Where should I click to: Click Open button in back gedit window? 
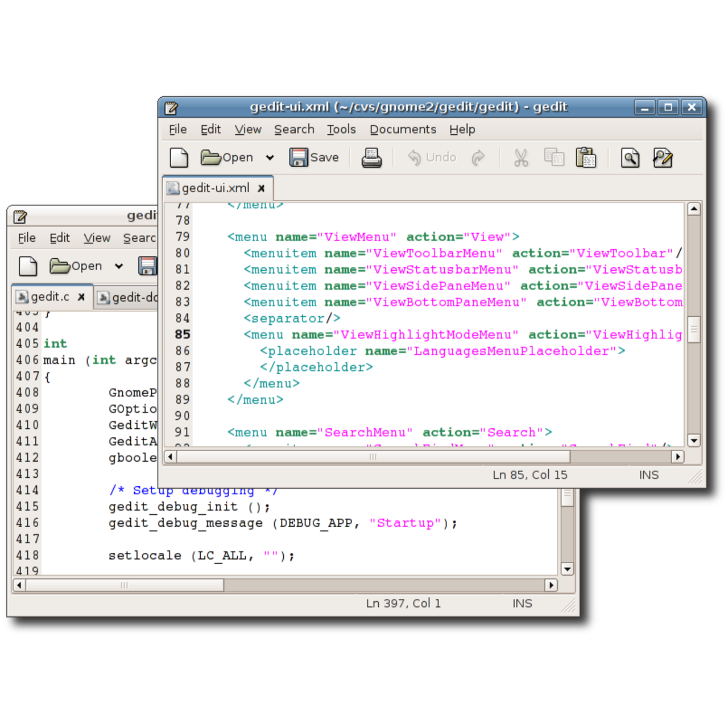tap(76, 266)
